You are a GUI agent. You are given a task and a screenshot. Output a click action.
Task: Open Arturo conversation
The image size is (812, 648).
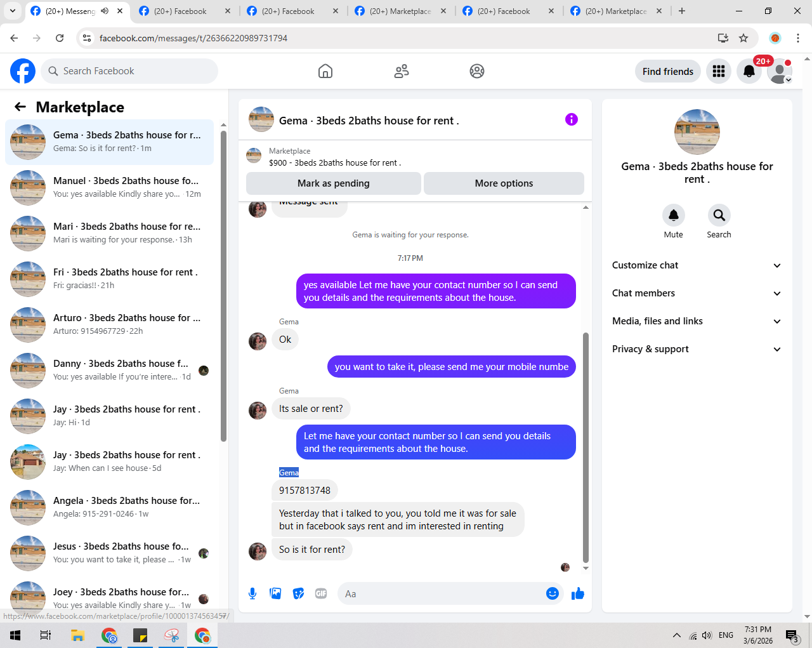(109, 324)
